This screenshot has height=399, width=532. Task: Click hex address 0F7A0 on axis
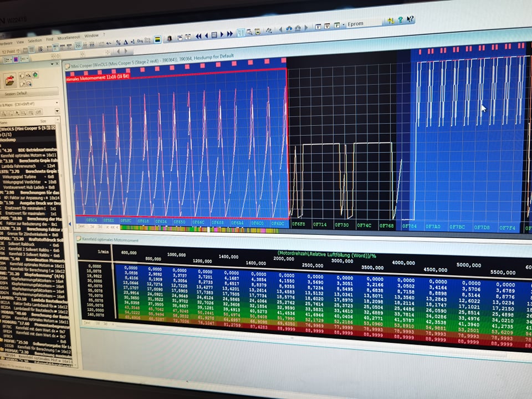pos(433,226)
